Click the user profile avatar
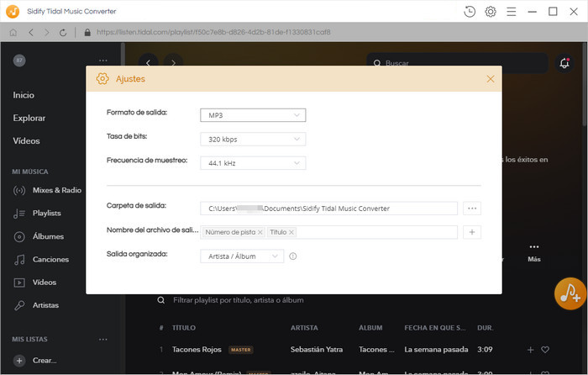 click(19, 61)
